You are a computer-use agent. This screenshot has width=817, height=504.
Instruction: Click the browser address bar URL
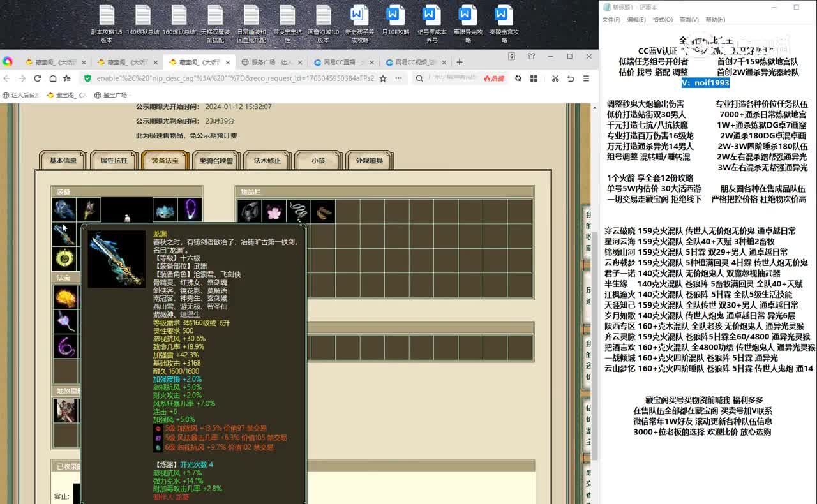coord(236,78)
